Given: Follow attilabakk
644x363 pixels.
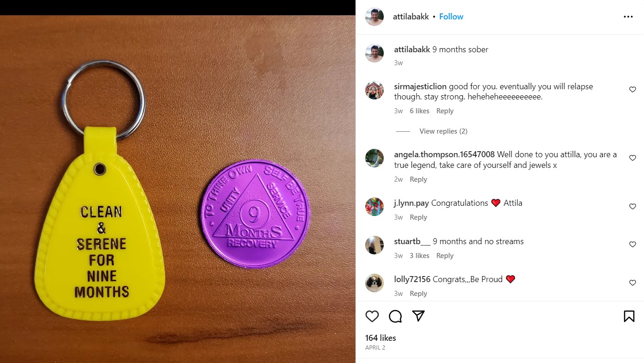Looking at the screenshot, I should [451, 17].
